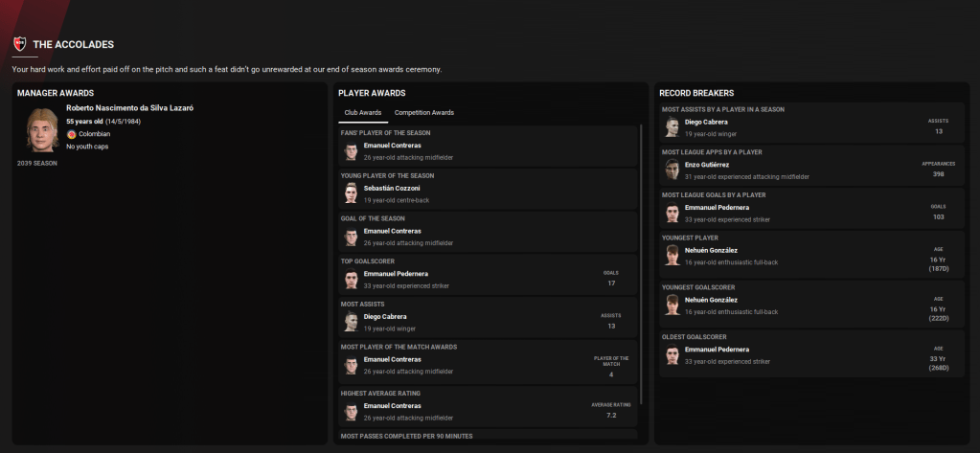
Task: Click Top Goalscorer Emmanuel Pedernera's portrait
Action: point(351,280)
